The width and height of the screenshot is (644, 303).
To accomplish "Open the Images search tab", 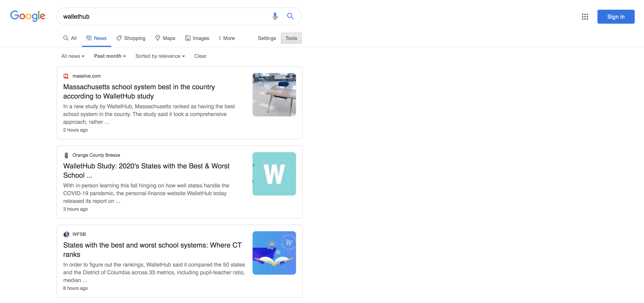I will pyautogui.click(x=197, y=38).
